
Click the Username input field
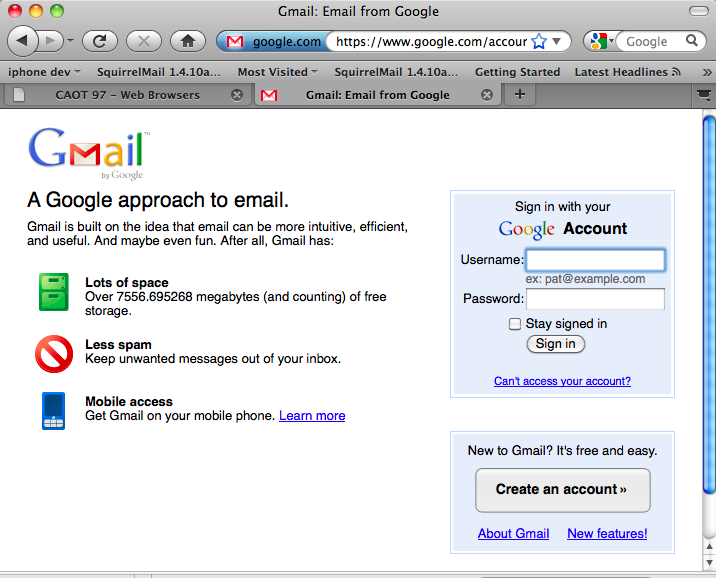[x=595, y=260]
